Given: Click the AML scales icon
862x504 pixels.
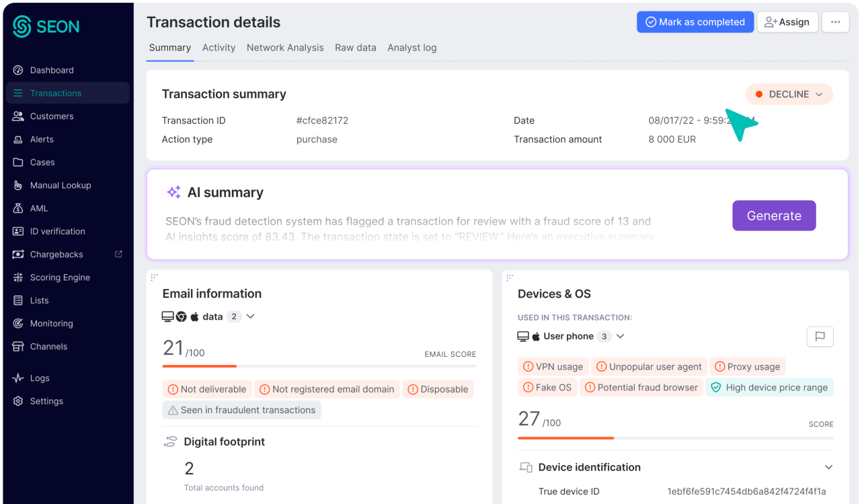Looking at the screenshot, I should (x=18, y=208).
